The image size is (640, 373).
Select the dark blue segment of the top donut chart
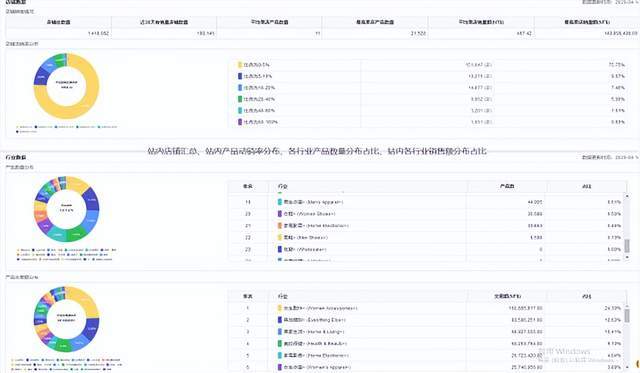click(41, 76)
